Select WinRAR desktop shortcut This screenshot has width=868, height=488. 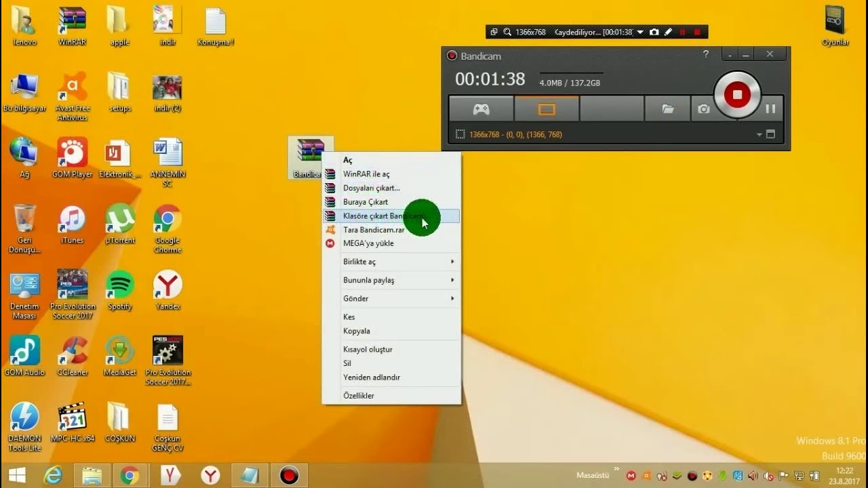72,26
